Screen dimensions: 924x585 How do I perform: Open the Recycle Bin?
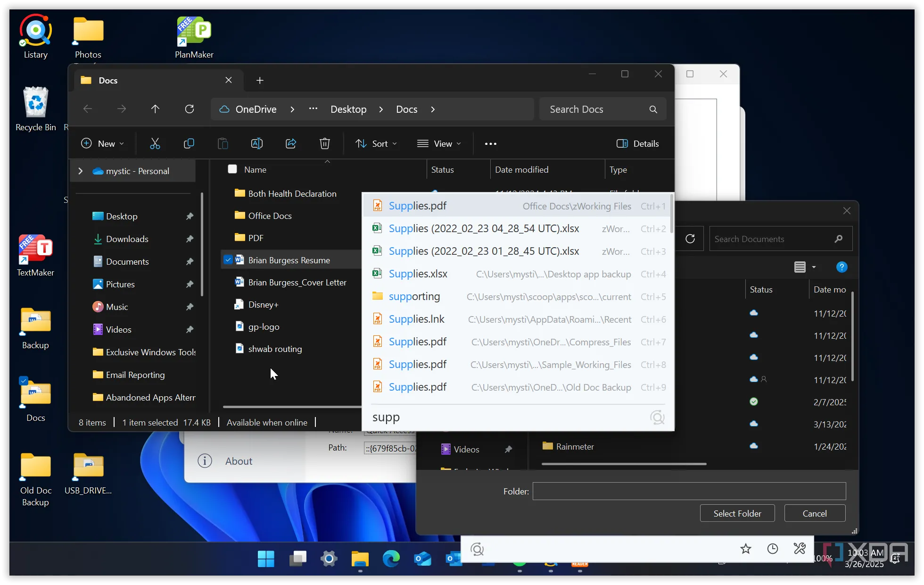click(36, 109)
